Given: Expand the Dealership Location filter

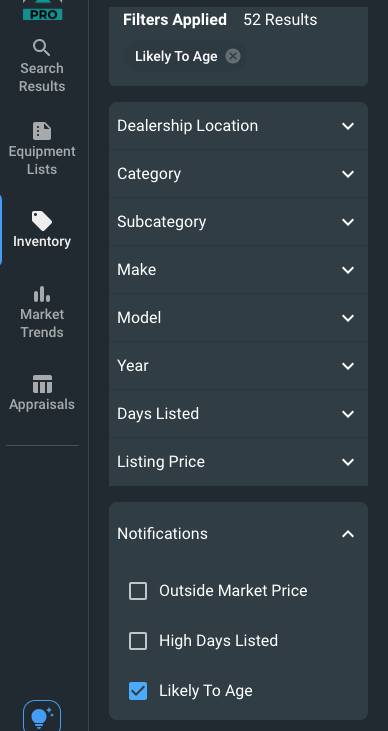Looking at the screenshot, I should (x=238, y=126).
